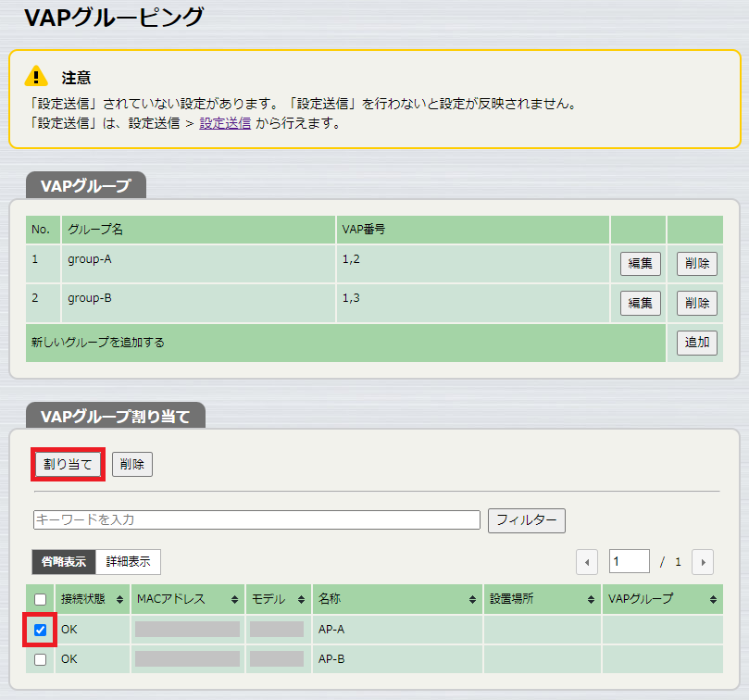Click the next page arrow icon
Image resolution: width=749 pixels, height=700 pixels.
(703, 561)
